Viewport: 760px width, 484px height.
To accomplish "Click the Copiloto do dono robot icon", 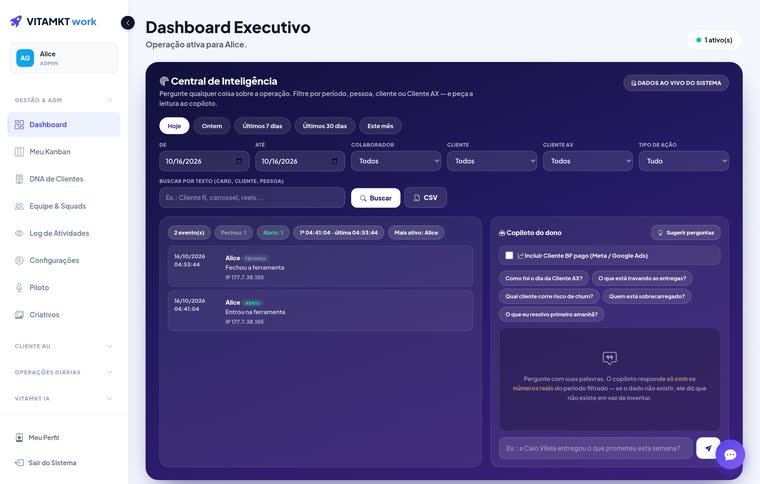I will pos(502,233).
